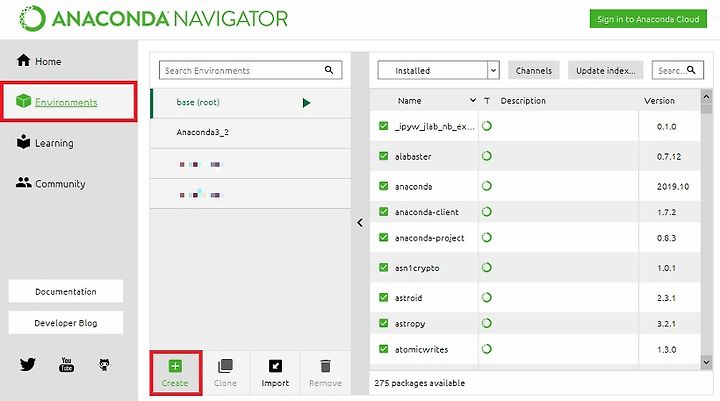Sort packages by Name column

click(410, 101)
